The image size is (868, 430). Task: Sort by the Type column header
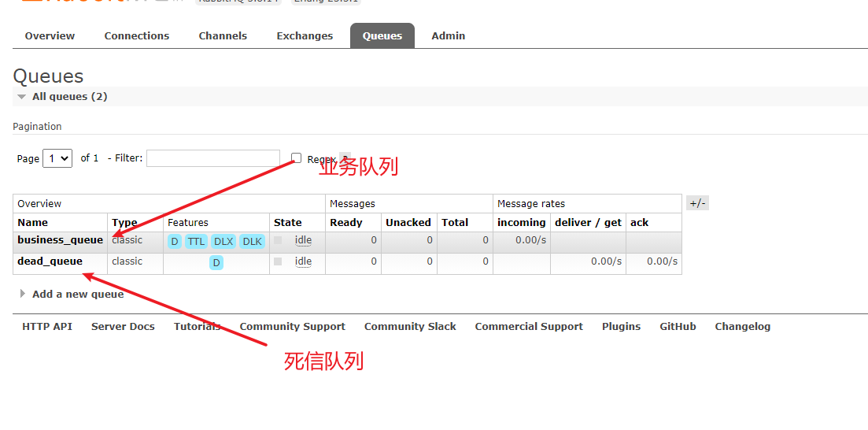coord(124,223)
